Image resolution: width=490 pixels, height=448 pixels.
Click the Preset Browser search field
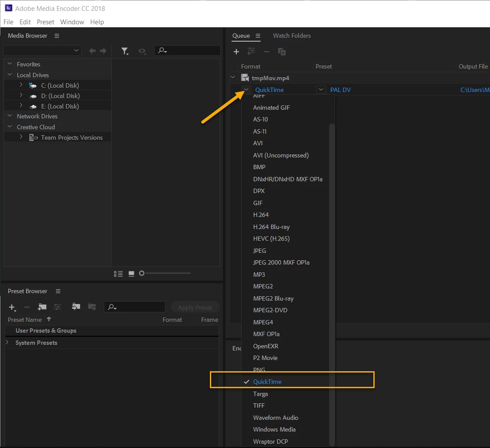[x=134, y=307]
